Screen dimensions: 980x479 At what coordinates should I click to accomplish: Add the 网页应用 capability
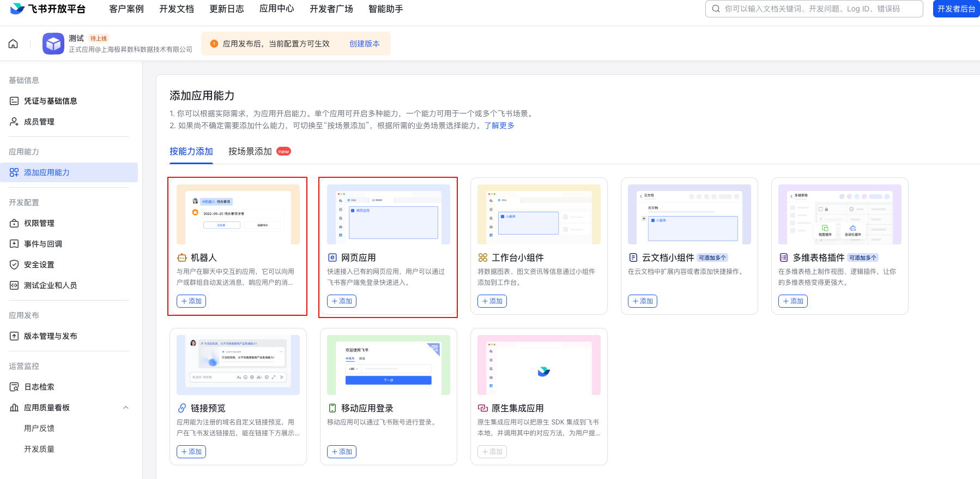(342, 301)
